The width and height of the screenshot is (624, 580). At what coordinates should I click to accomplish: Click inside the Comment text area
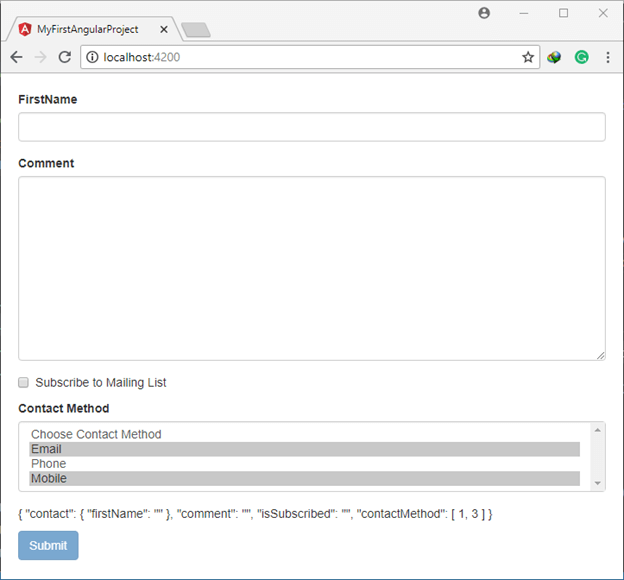[x=312, y=269]
